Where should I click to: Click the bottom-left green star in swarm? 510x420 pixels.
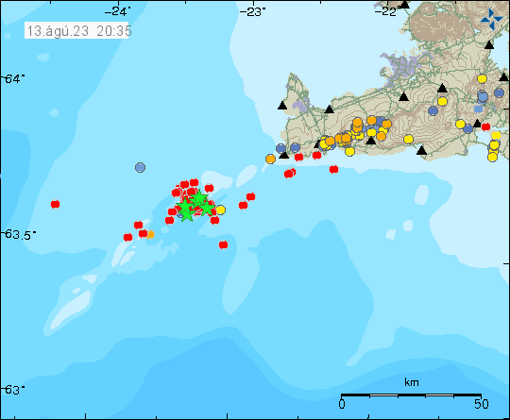pos(186,213)
